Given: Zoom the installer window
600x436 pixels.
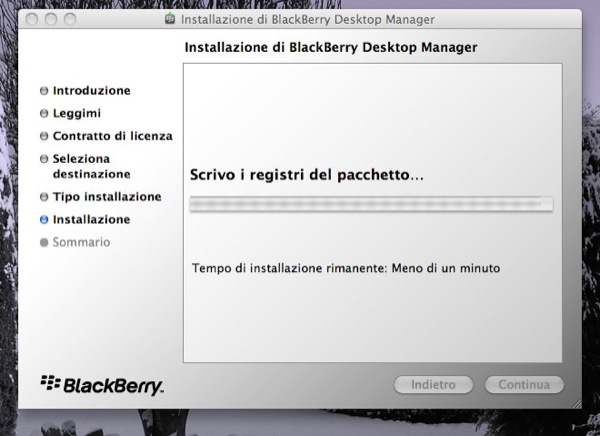Looking at the screenshot, I should pos(70,19).
